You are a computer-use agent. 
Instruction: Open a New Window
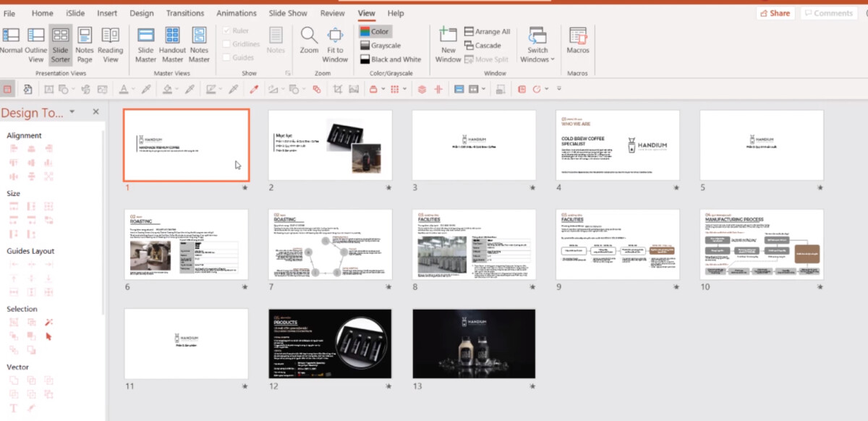coord(447,41)
